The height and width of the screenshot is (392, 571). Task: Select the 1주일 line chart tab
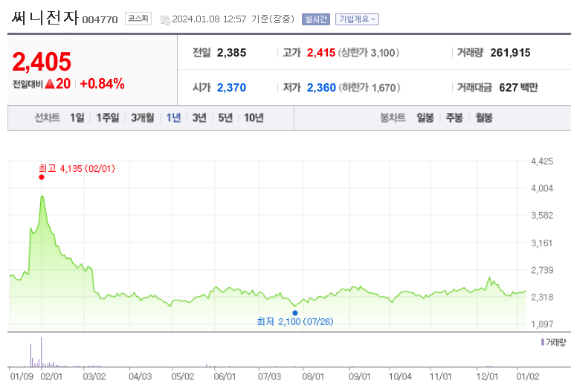coord(107,118)
